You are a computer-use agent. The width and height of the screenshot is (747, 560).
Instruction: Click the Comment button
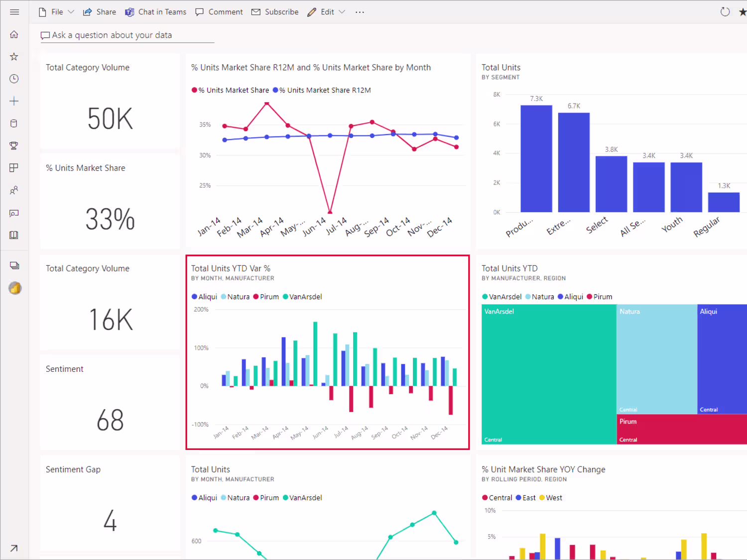tap(219, 12)
